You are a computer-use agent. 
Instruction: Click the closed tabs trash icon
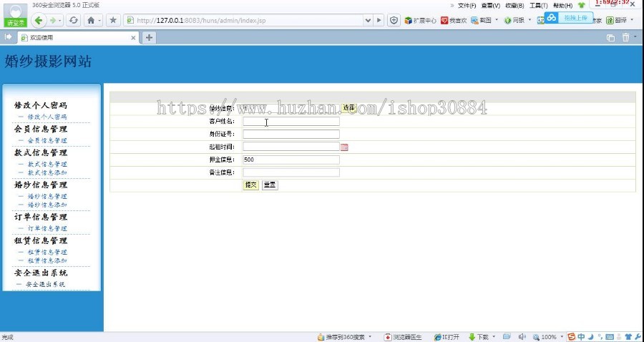click(625, 38)
